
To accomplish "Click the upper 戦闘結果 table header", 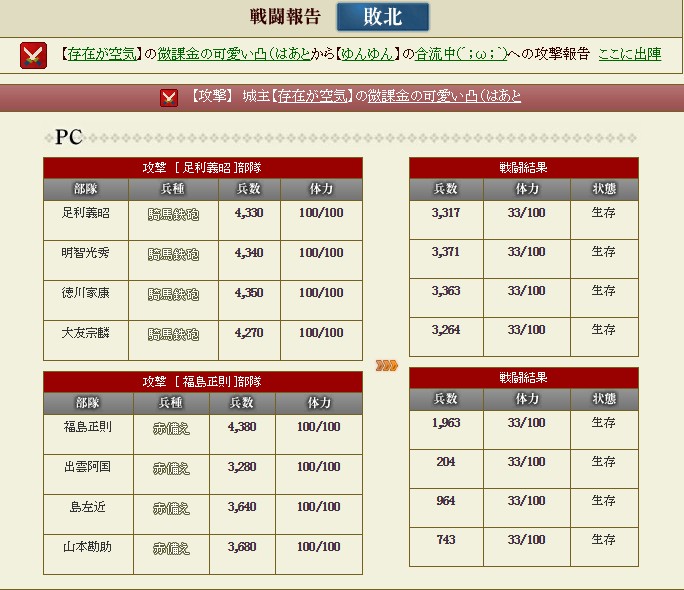I will 524,168.
